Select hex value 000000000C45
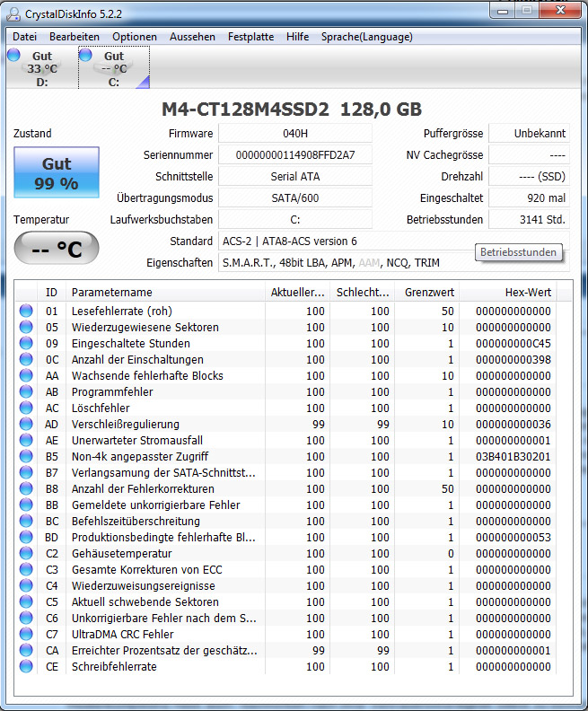 coord(513,343)
